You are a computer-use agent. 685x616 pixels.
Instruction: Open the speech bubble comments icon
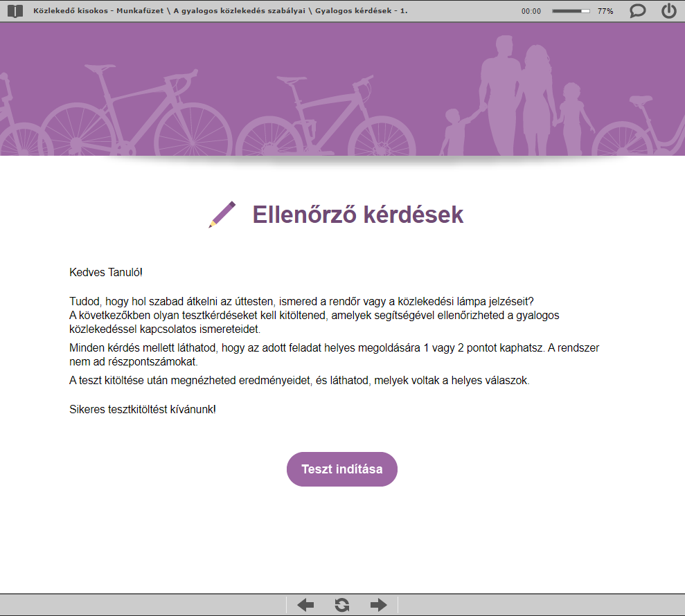[637, 10]
